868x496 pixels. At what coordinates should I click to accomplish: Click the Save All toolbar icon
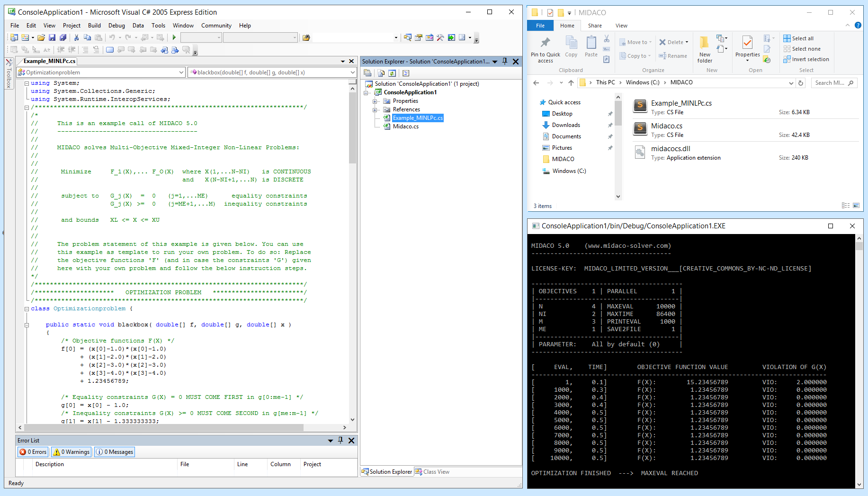point(63,37)
